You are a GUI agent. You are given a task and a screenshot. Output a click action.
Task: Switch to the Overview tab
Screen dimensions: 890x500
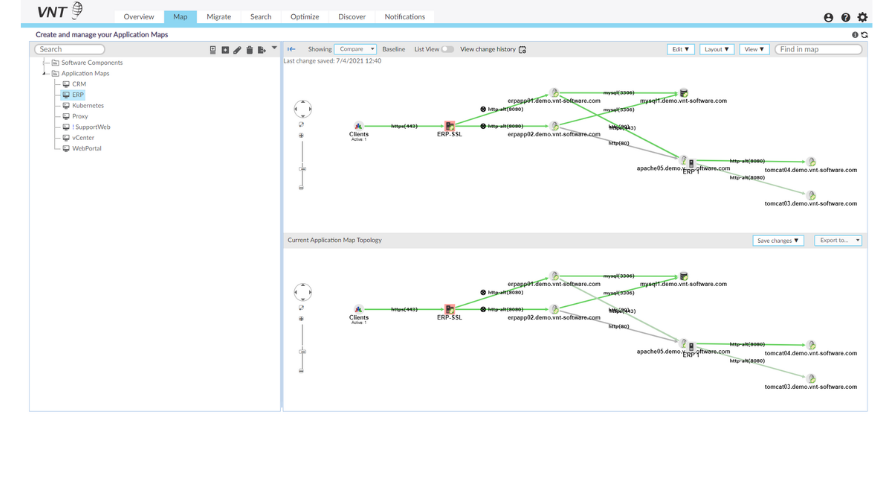[x=138, y=17]
